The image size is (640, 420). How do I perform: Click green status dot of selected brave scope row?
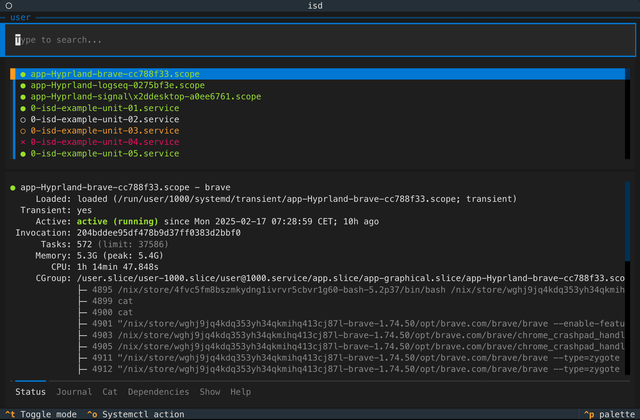click(x=23, y=74)
